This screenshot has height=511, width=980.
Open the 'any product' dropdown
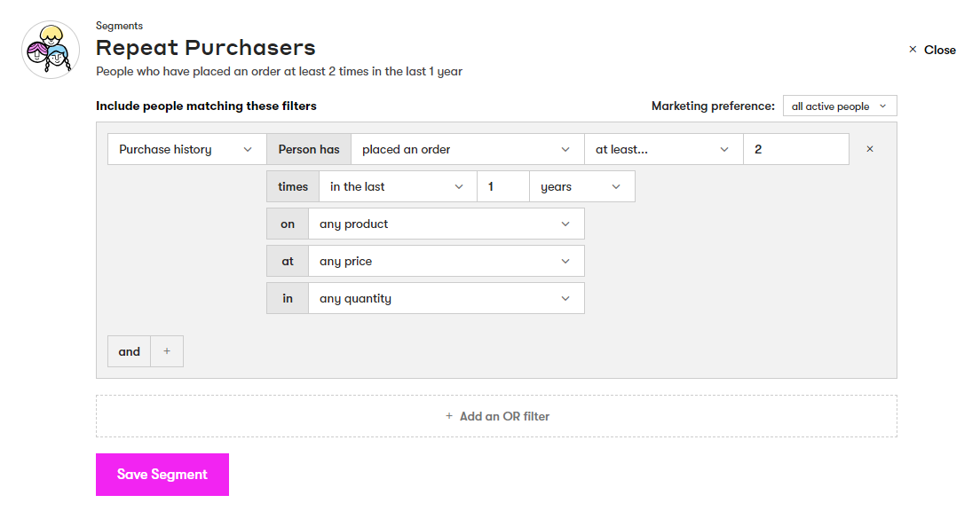(446, 224)
